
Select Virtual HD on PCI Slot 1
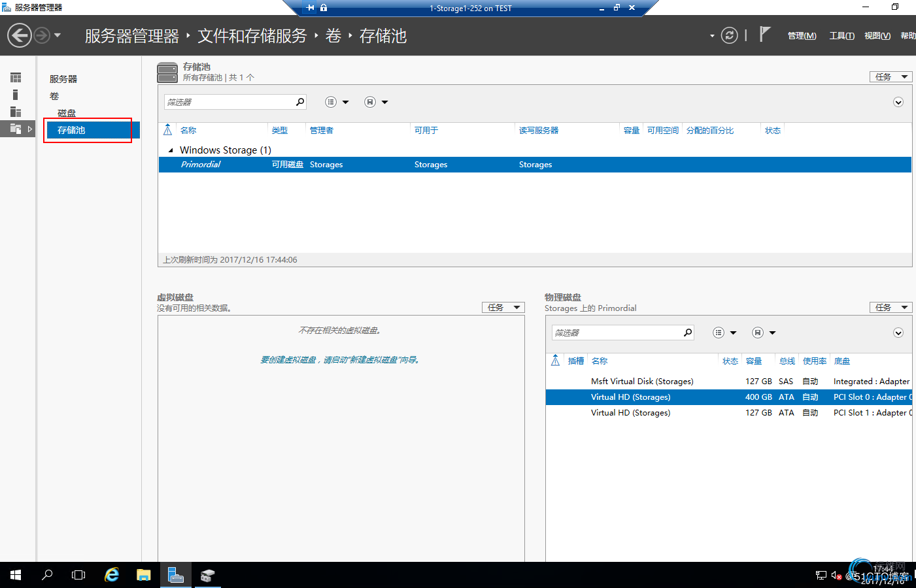(729, 413)
